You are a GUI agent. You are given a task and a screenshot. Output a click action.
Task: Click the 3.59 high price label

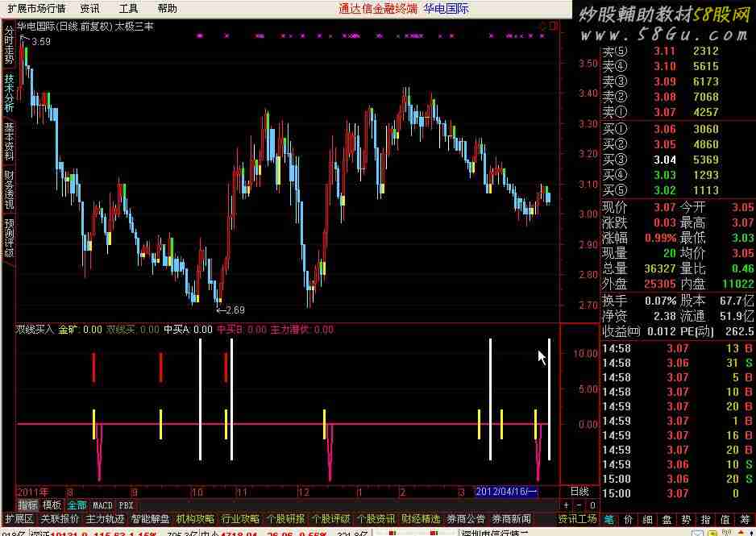pyautogui.click(x=41, y=41)
